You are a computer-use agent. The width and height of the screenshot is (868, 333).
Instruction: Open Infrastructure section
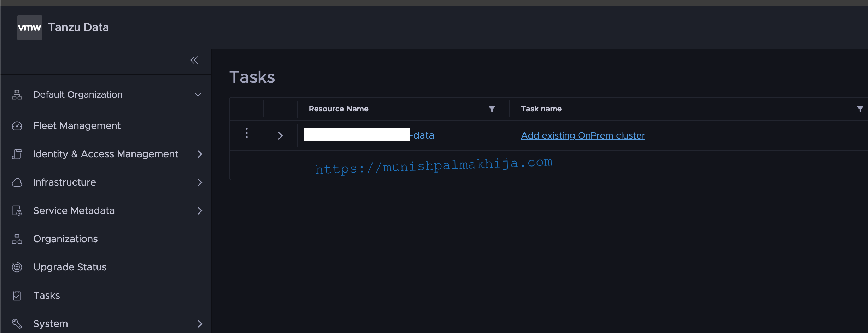point(65,182)
